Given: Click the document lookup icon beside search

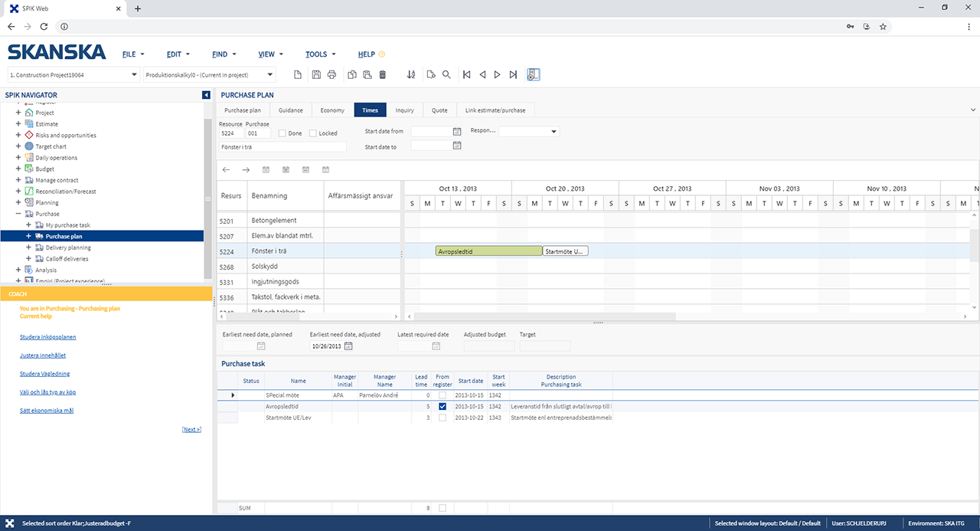Looking at the screenshot, I should click(x=431, y=74).
